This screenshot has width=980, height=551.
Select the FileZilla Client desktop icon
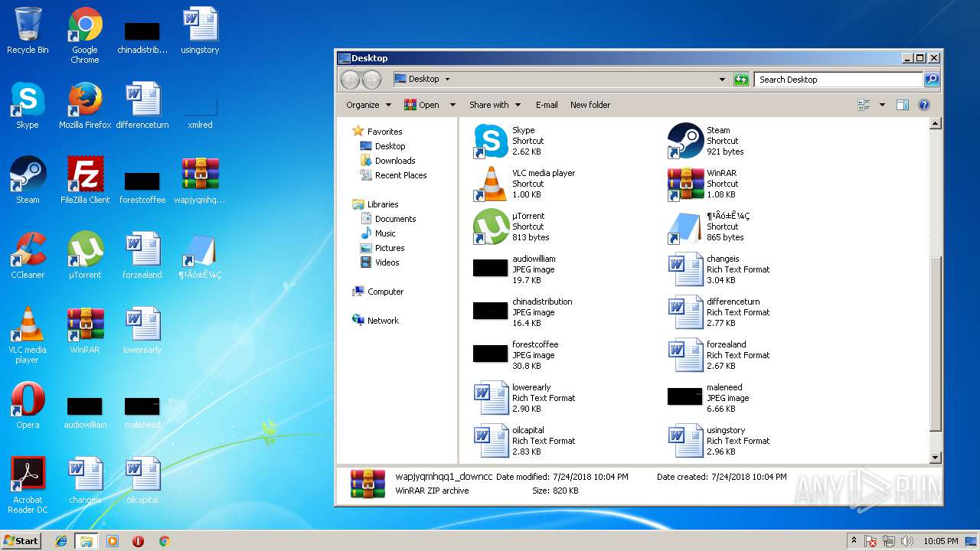[85, 181]
